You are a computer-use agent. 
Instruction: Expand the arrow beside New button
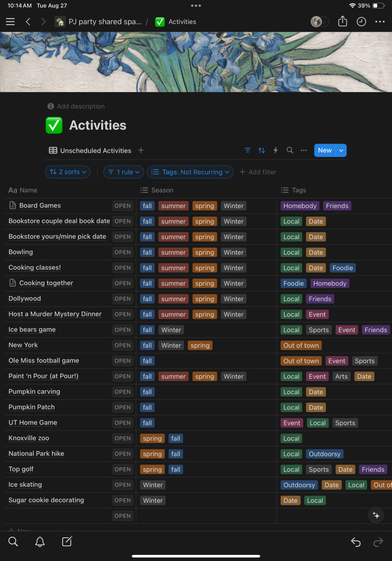coord(341,150)
